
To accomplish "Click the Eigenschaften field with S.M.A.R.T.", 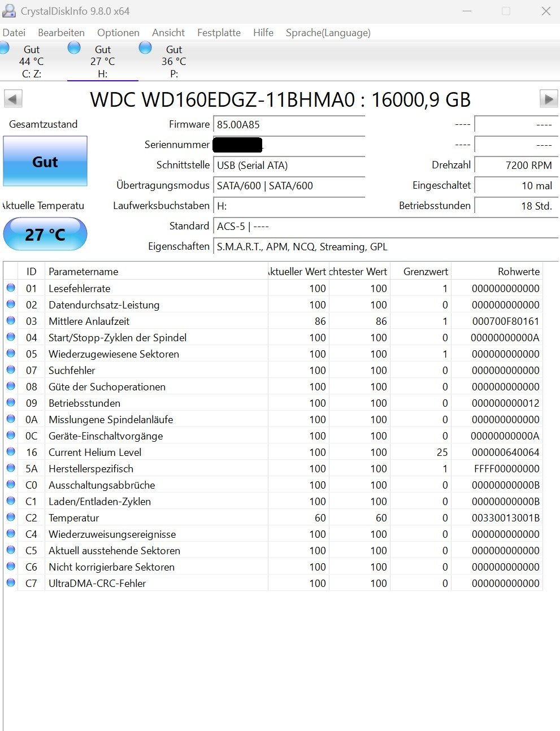I will [386, 247].
